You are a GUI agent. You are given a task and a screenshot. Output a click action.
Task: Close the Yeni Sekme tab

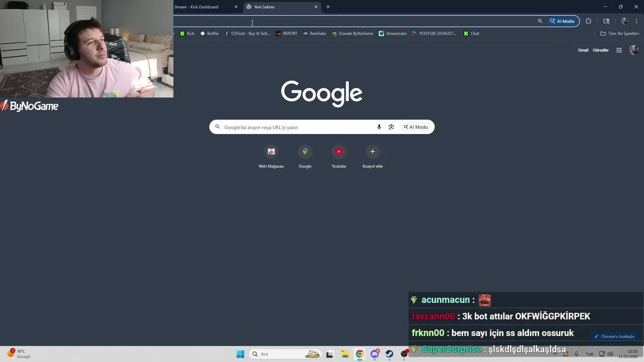click(x=316, y=7)
